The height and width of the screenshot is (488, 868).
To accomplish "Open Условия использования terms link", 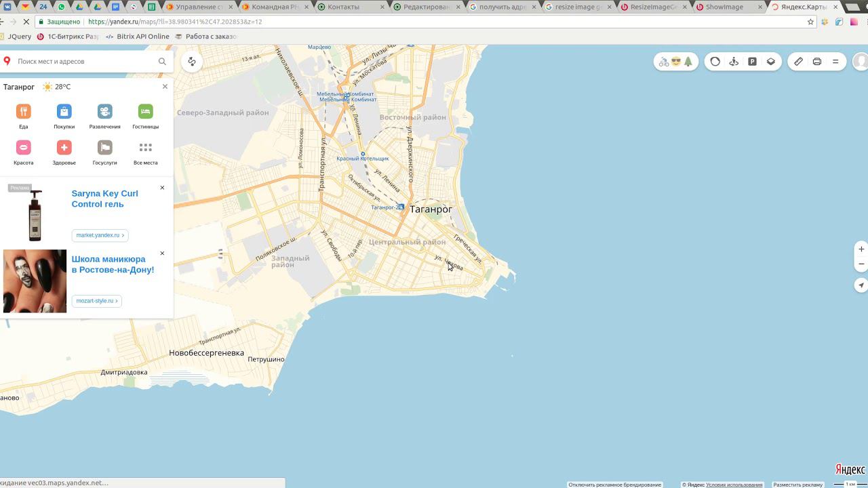I will coord(734,485).
